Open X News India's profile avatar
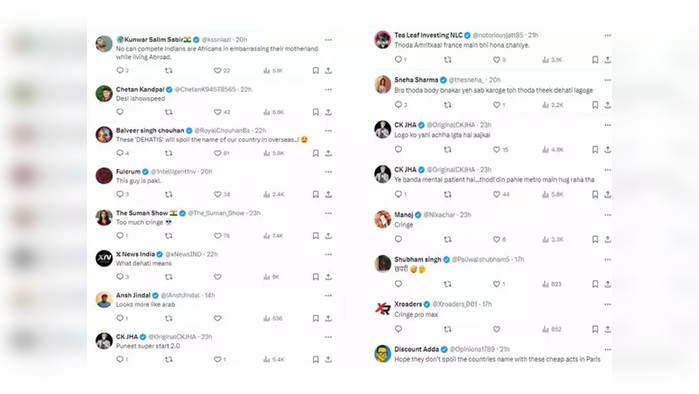 pos(104,259)
